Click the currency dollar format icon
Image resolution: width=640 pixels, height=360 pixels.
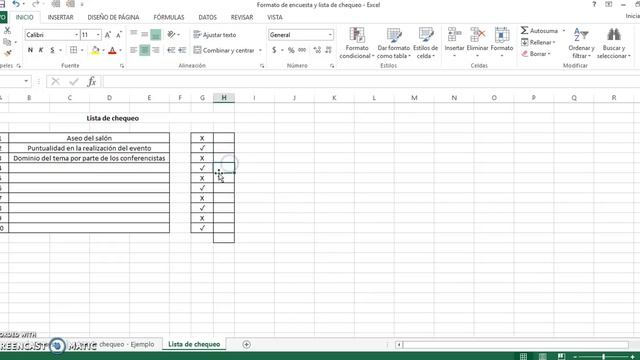[x=274, y=50]
